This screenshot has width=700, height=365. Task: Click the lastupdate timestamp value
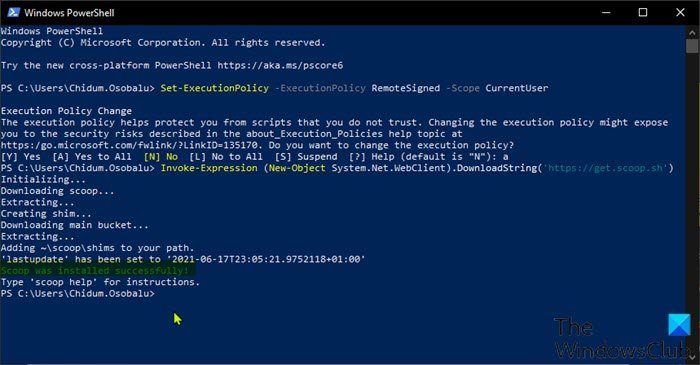tap(268, 259)
